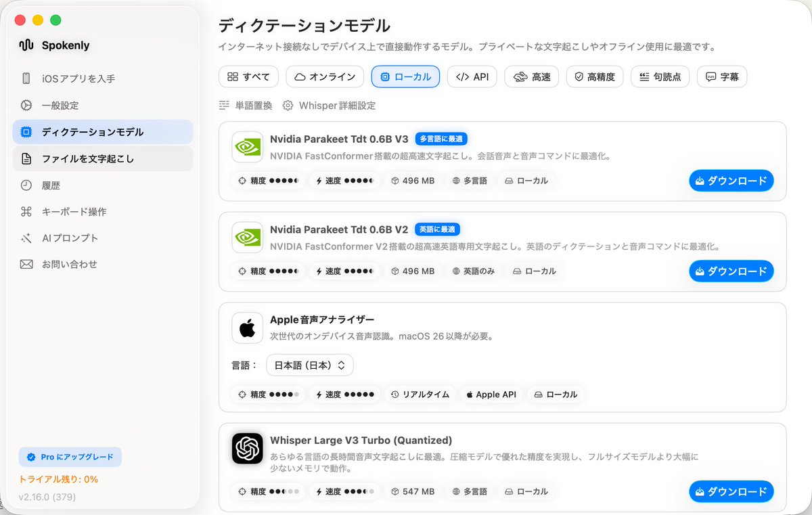The image size is (812, 515).
Task: Click the gear icon beside 一般設定
Action: [26, 105]
